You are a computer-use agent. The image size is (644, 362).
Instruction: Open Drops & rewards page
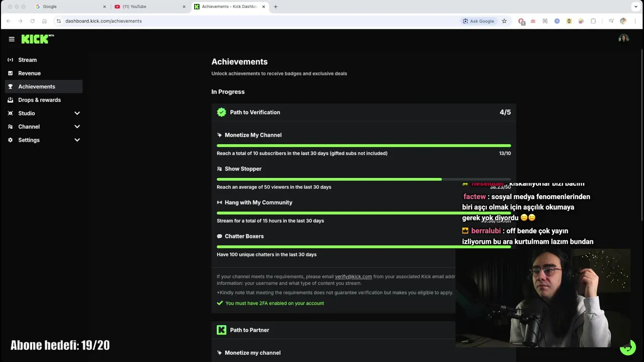[x=39, y=100]
